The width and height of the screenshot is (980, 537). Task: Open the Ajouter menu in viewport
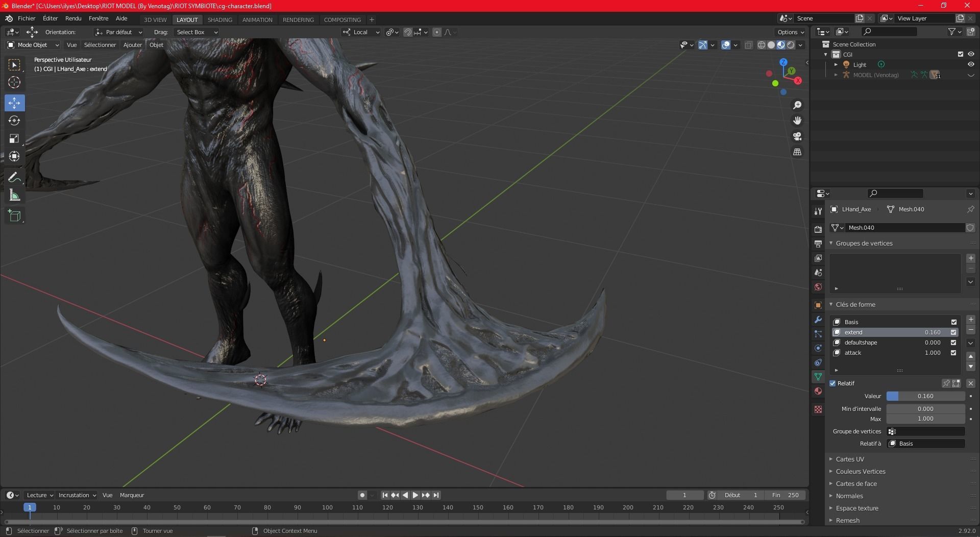click(133, 45)
